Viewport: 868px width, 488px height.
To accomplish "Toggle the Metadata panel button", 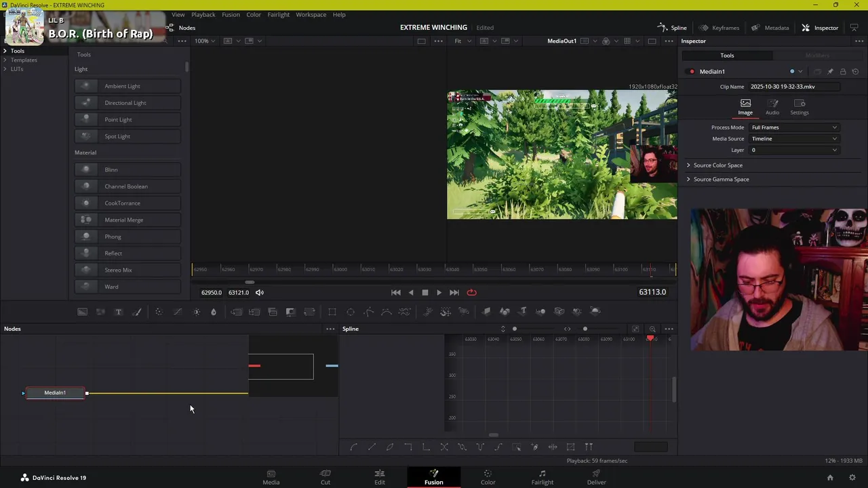I will [x=770, y=28].
